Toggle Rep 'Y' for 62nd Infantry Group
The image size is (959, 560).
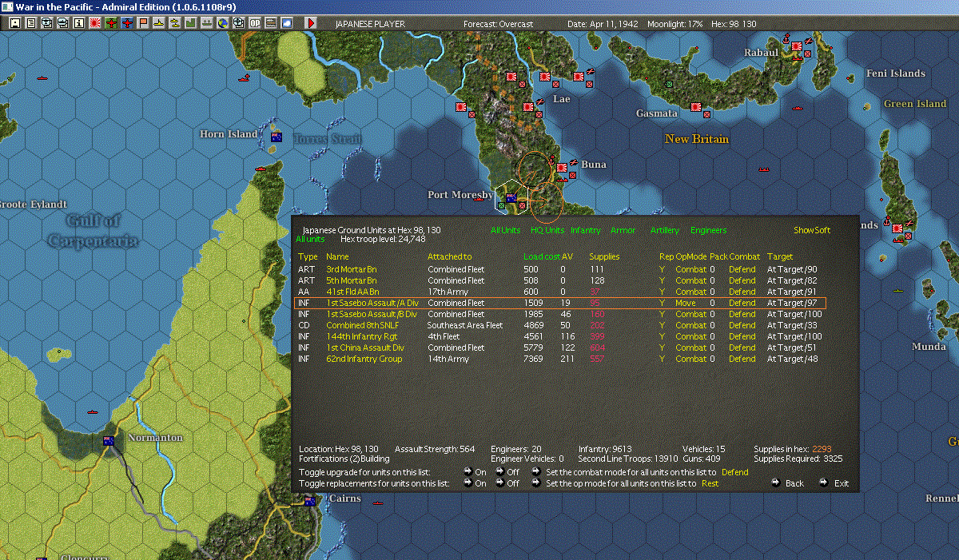tap(662, 359)
